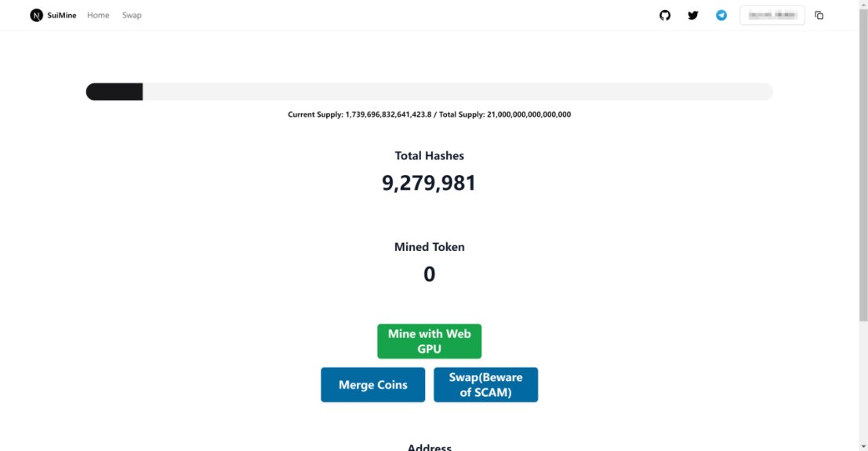Image resolution: width=868 pixels, height=451 pixels.
Task: Click the Mined Token value 0
Action: (x=430, y=275)
